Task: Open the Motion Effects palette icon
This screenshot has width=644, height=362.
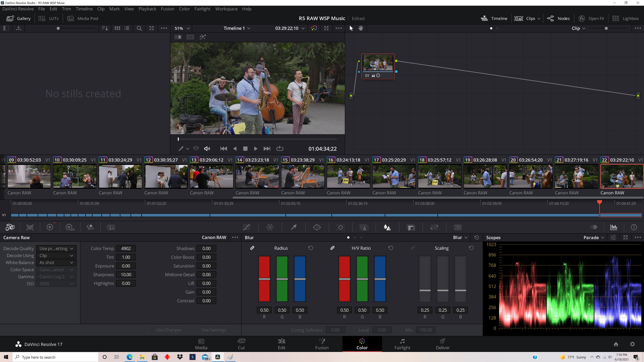Action: point(110,227)
